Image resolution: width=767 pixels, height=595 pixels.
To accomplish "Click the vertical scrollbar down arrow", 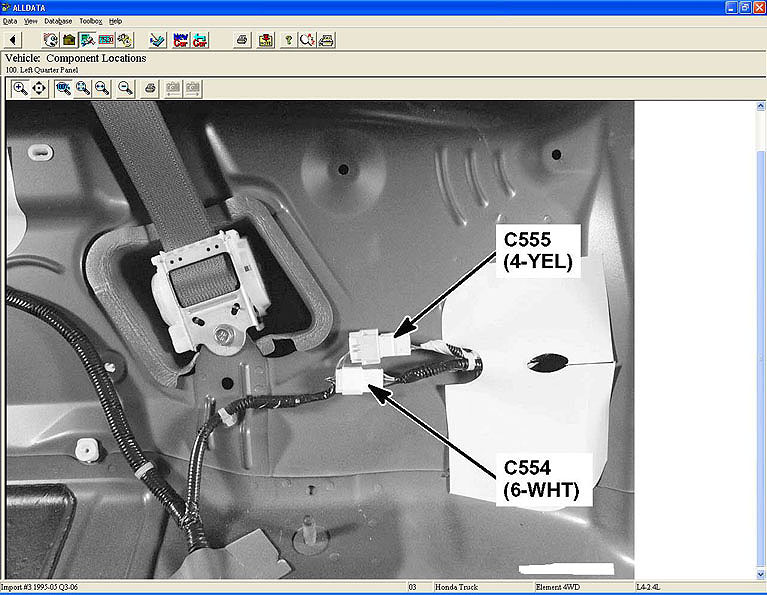I will pyautogui.click(x=760, y=573).
